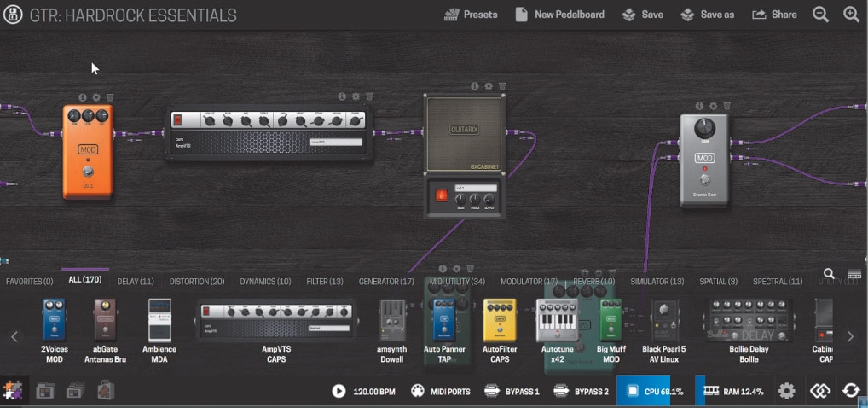Start transport with the play button near BPM
The height and width of the screenshot is (408, 868).
(x=339, y=392)
